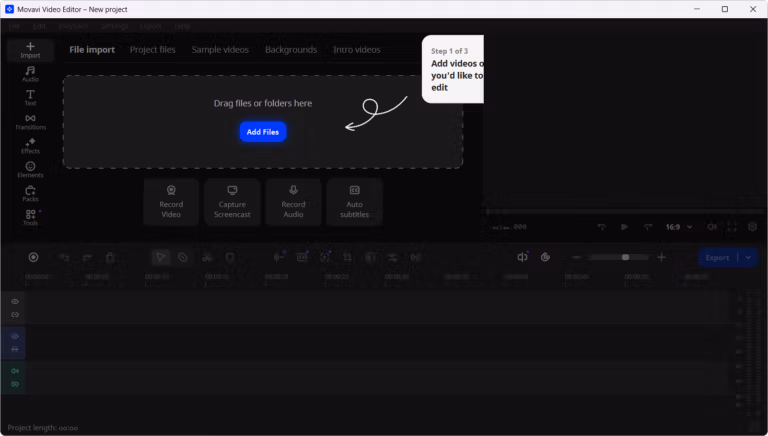Open the Settings menu
Viewport: 768px width, 436px height.
click(x=115, y=26)
